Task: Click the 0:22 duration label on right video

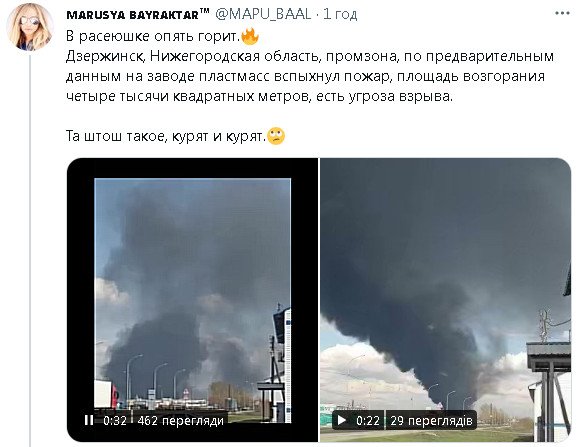Action: point(367,421)
